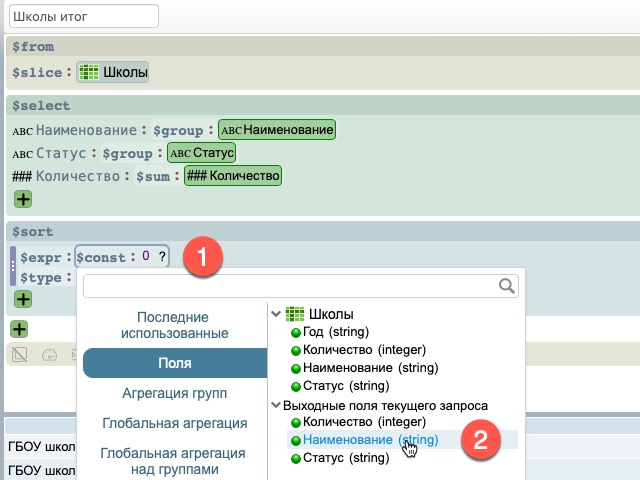640x480 pixels.
Task: Select 'Агрегация групп' category
Action: pos(175,393)
